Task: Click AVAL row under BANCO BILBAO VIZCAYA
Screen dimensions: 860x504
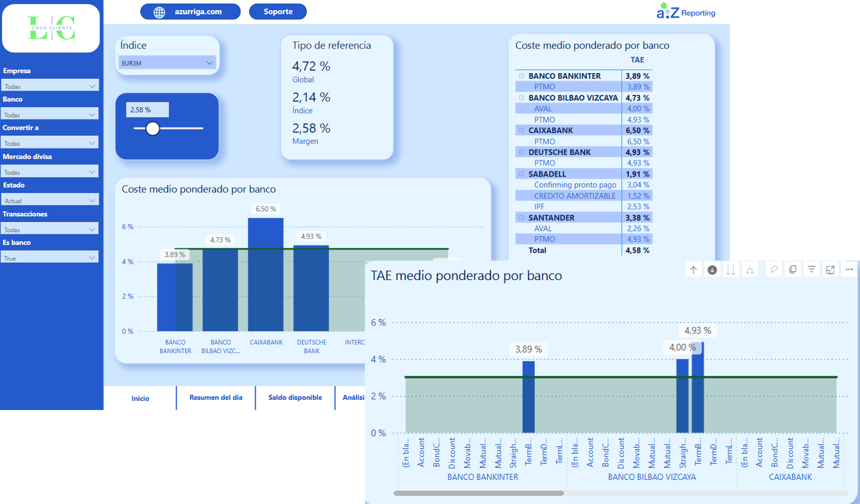Action: point(584,108)
